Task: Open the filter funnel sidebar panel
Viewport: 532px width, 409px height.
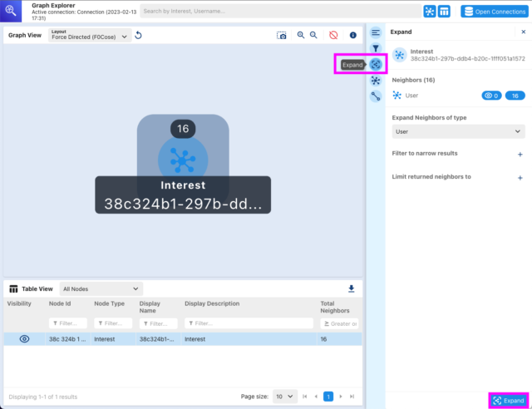Action: (376, 48)
